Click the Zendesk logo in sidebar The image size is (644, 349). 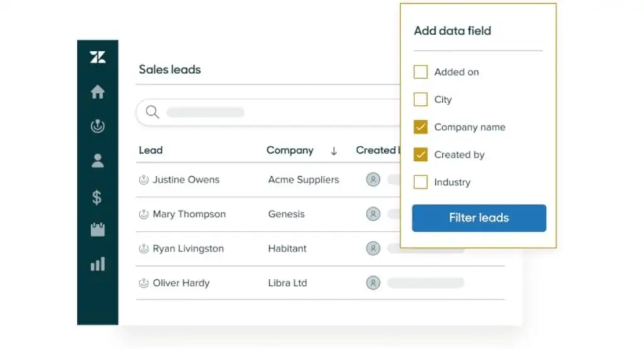pos(97,57)
